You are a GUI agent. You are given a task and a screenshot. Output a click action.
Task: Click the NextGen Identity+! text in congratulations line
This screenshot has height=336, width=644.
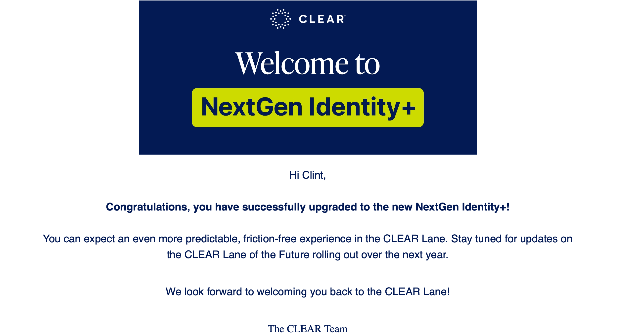(462, 207)
